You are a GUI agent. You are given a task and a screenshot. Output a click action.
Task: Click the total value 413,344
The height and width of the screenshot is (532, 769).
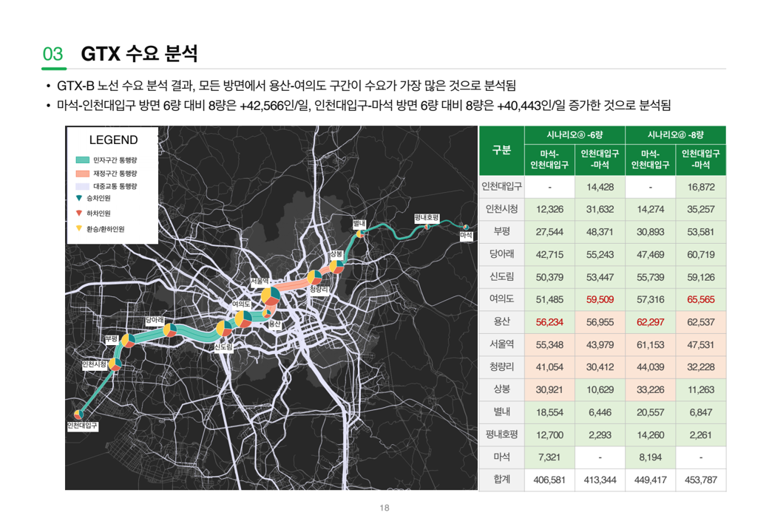(600, 480)
